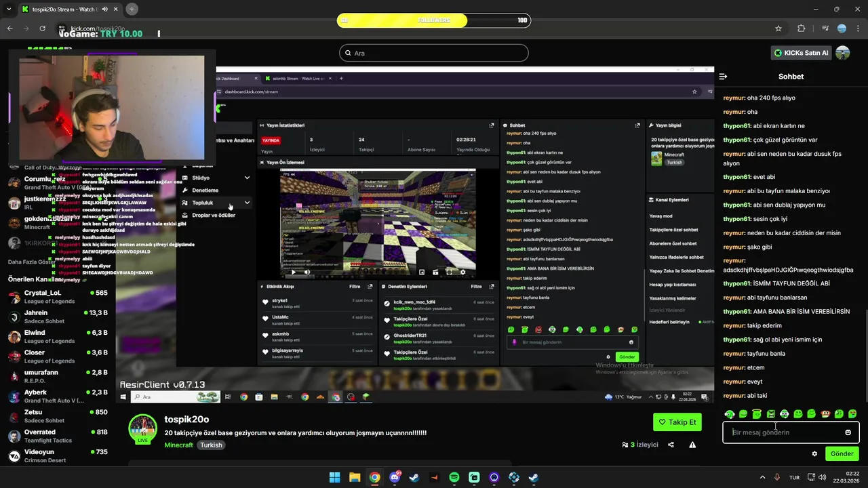Open recommended channel Videoyun

(x=58, y=455)
